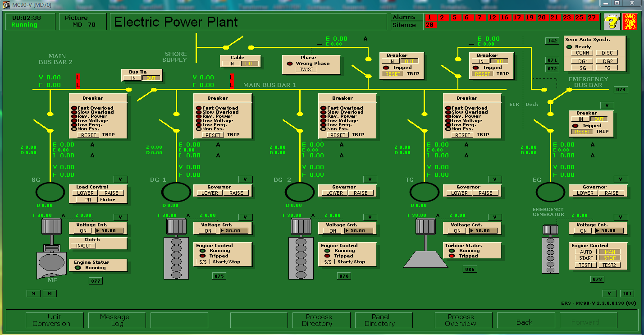Image resolution: width=644 pixels, height=335 pixels.
Task: Click the 075 picture reference box
Action: [219, 276]
